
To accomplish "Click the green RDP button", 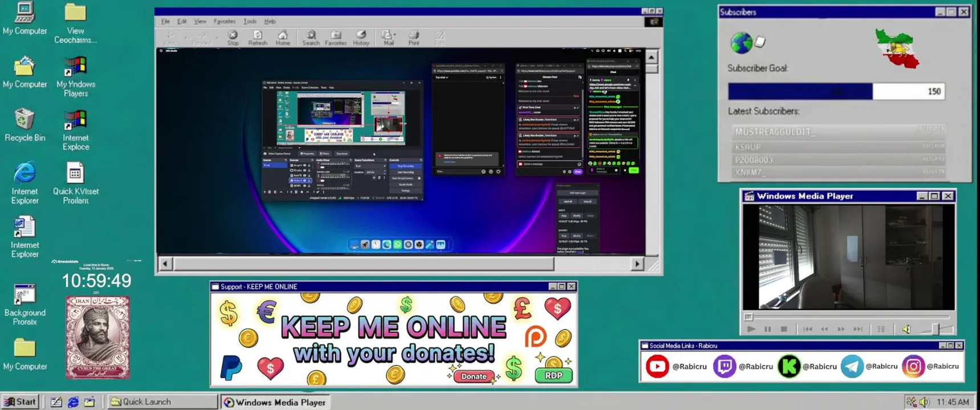I will [x=554, y=375].
